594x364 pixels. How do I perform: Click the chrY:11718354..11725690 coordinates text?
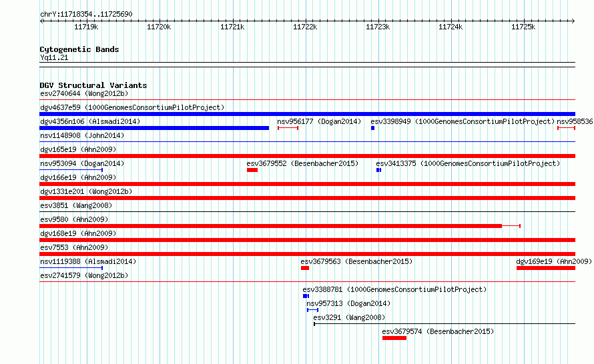pos(86,14)
